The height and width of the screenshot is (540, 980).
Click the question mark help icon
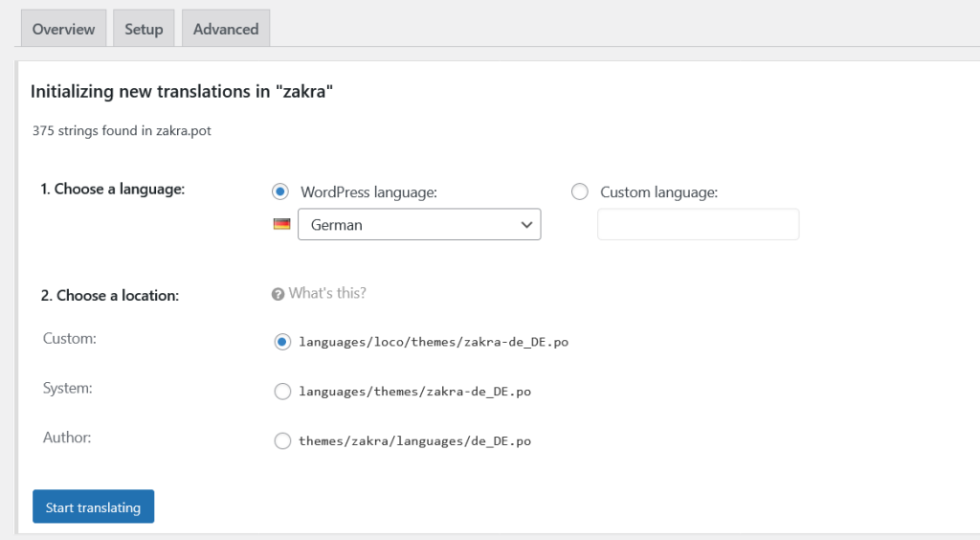pos(278,294)
